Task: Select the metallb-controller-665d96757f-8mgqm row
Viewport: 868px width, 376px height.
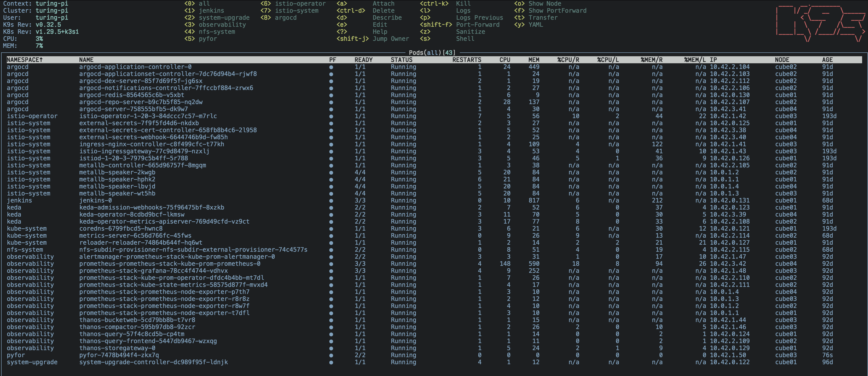Action: click(434, 166)
